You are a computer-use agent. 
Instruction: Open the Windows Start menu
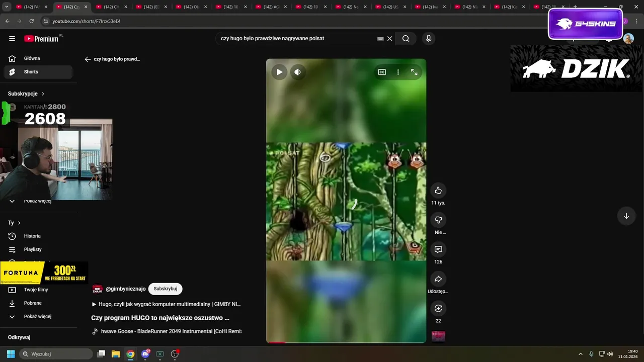point(11,354)
